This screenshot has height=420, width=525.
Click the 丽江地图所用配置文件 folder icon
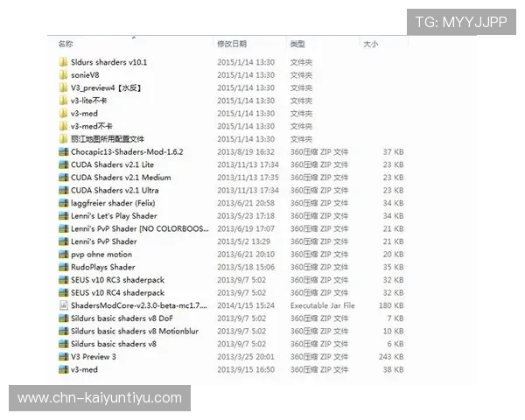63,138
